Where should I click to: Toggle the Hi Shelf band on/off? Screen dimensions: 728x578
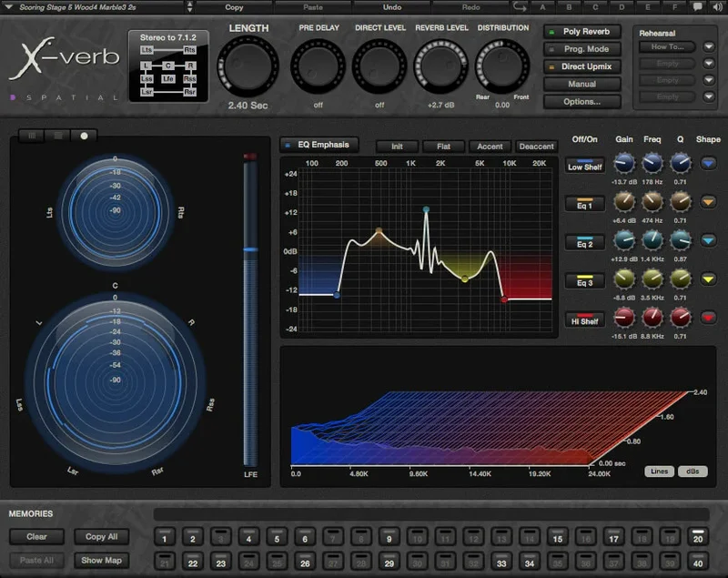coord(584,319)
